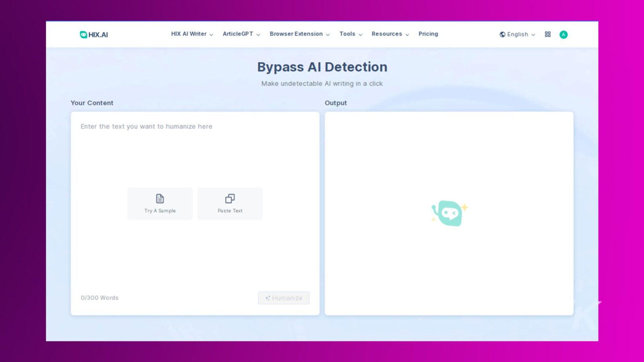Select the English language selector

click(518, 35)
